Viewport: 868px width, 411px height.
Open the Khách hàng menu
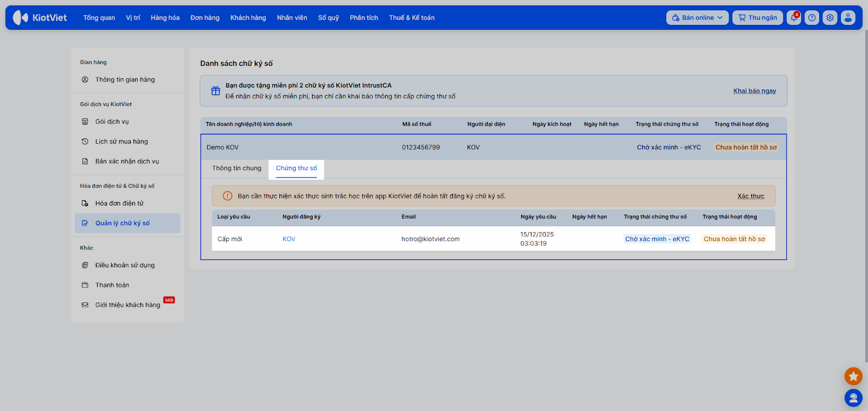pyautogui.click(x=248, y=18)
